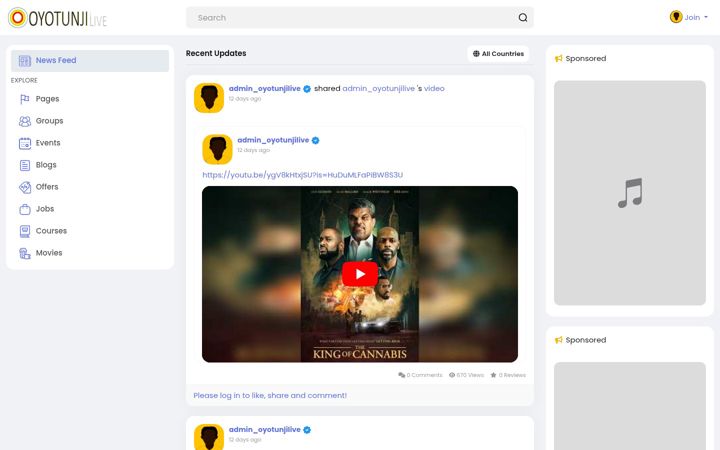720x450 pixels.
Task: Open original author link after 'shared'
Action: (378, 89)
